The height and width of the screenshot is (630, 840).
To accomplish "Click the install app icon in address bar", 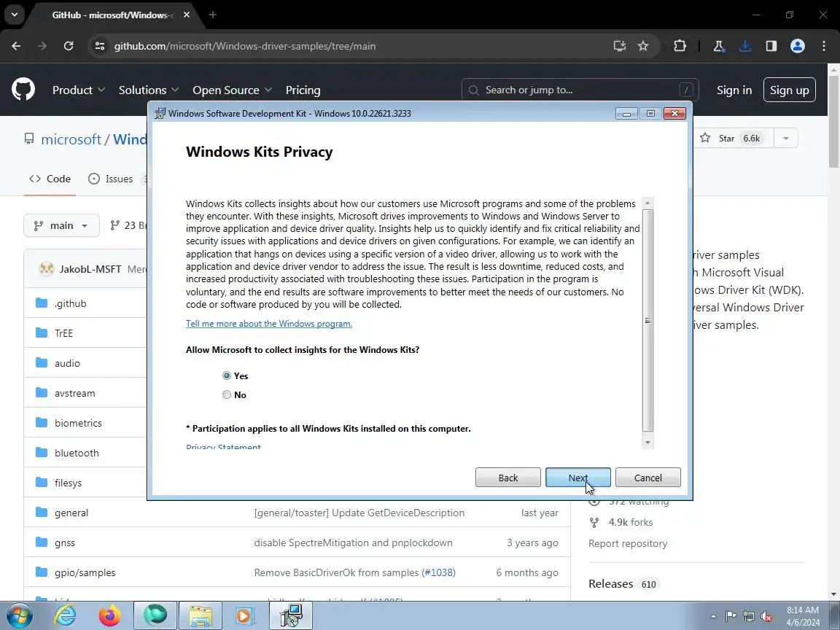I will point(620,46).
